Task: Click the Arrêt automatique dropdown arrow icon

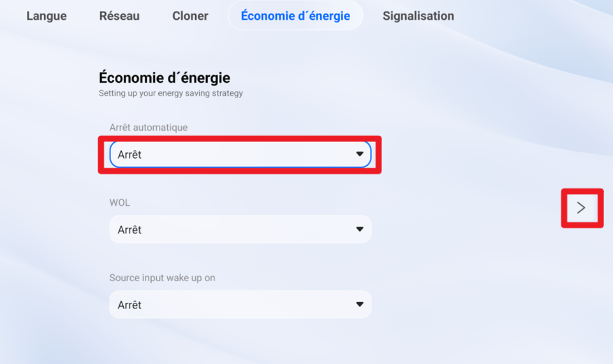Action: tap(360, 154)
